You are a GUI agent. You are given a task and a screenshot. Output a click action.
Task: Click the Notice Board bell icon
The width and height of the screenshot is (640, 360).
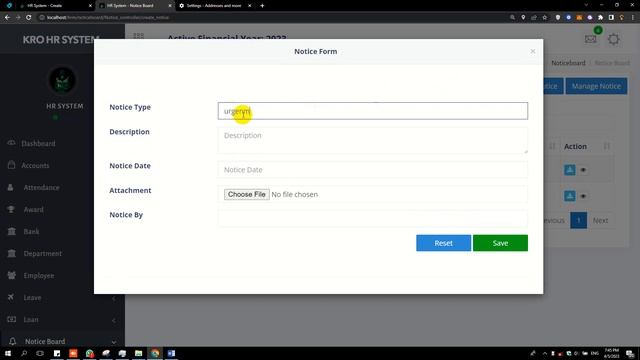12,341
